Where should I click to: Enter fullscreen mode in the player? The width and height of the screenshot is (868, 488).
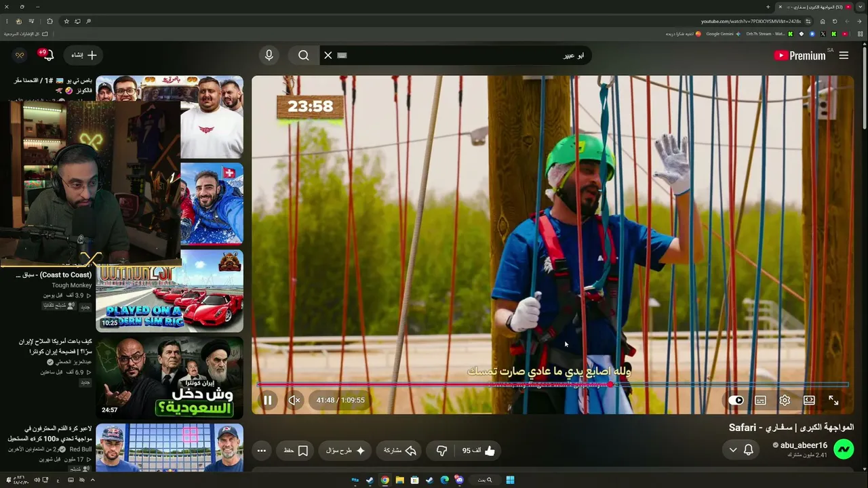[x=833, y=400]
